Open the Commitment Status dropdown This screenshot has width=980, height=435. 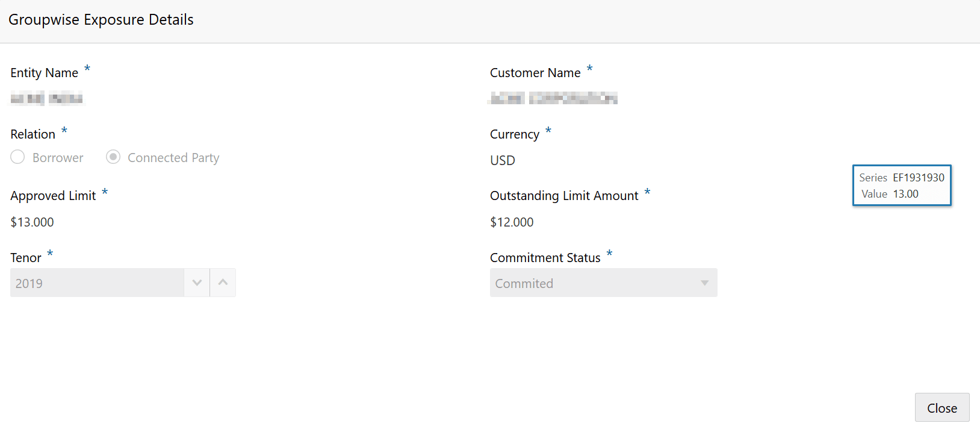click(603, 283)
